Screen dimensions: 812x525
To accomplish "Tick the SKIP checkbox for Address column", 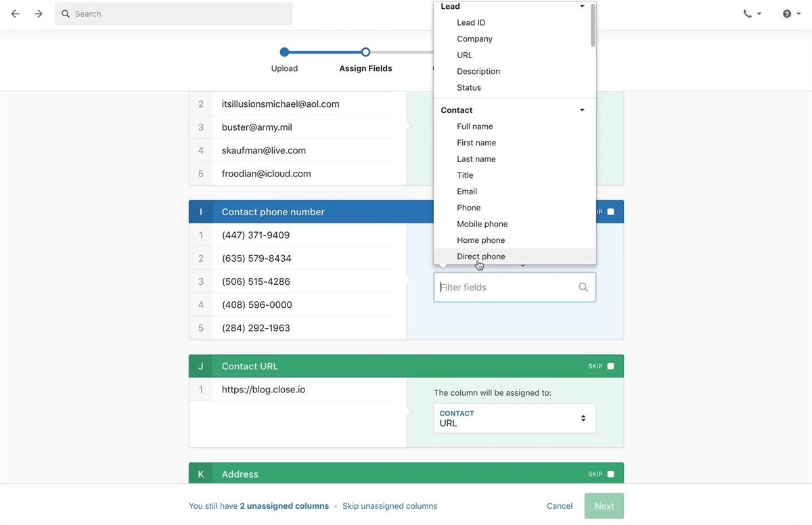I will [x=610, y=474].
